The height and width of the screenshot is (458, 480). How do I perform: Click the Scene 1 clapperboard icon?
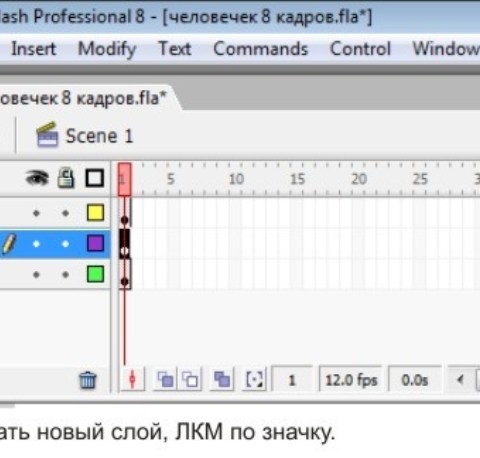47,135
